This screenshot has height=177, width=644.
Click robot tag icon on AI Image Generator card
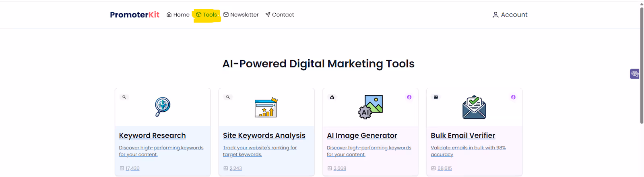tap(332, 97)
